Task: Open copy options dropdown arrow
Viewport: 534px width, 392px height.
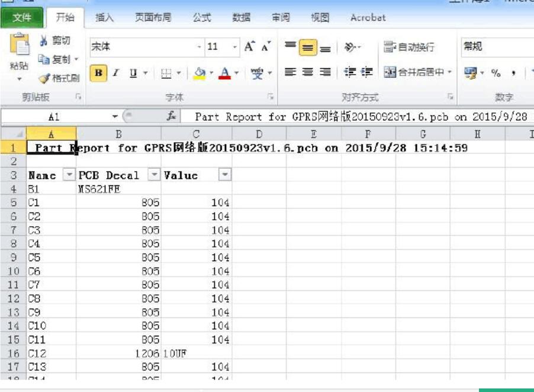Action: coord(76,60)
